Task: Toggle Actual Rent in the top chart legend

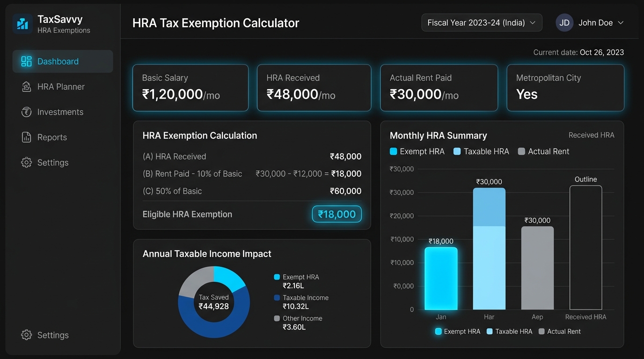Action: 543,151
